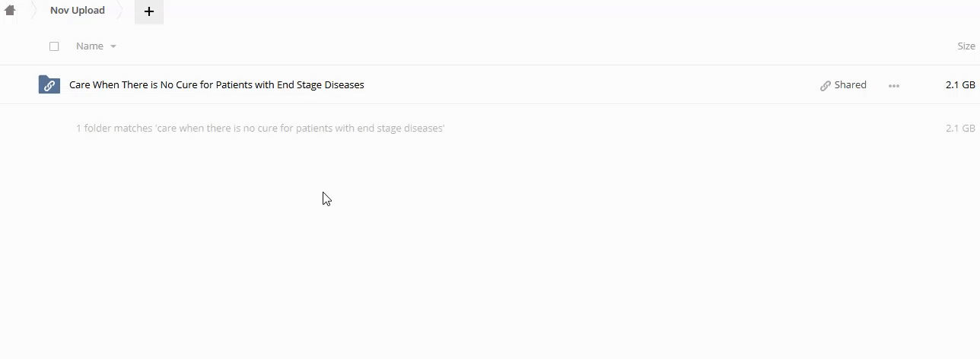Click the chain link icon beside Shared

tap(826, 85)
